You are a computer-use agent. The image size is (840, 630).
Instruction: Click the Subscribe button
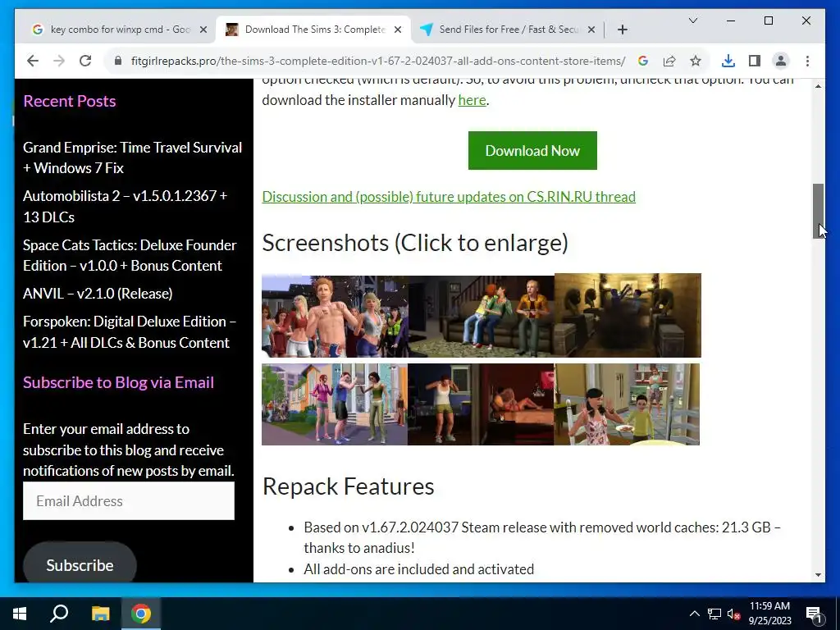[x=80, y=563]
